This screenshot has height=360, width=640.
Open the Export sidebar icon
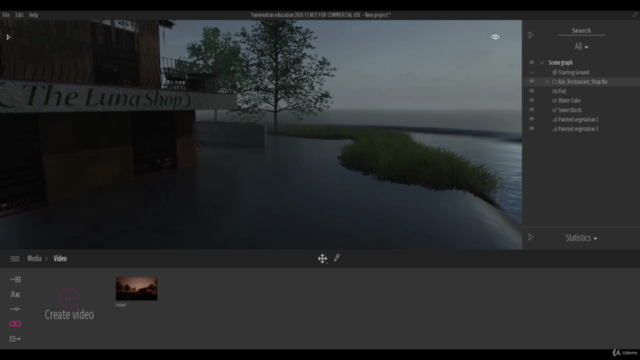point(15,339)
